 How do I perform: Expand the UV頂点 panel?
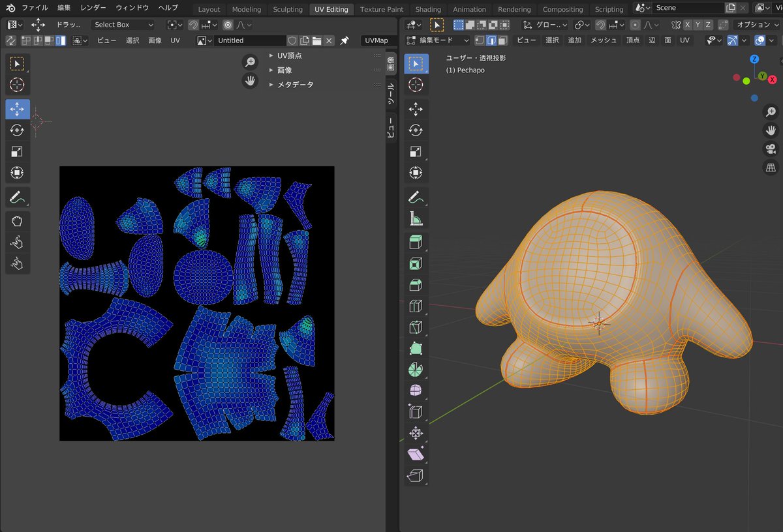click(289, 55)
